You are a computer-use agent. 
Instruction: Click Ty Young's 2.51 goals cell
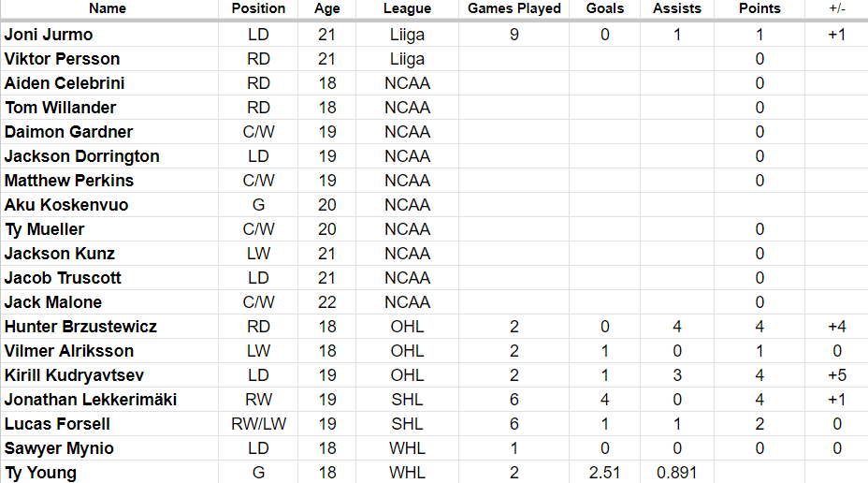(x=605, y=473)
